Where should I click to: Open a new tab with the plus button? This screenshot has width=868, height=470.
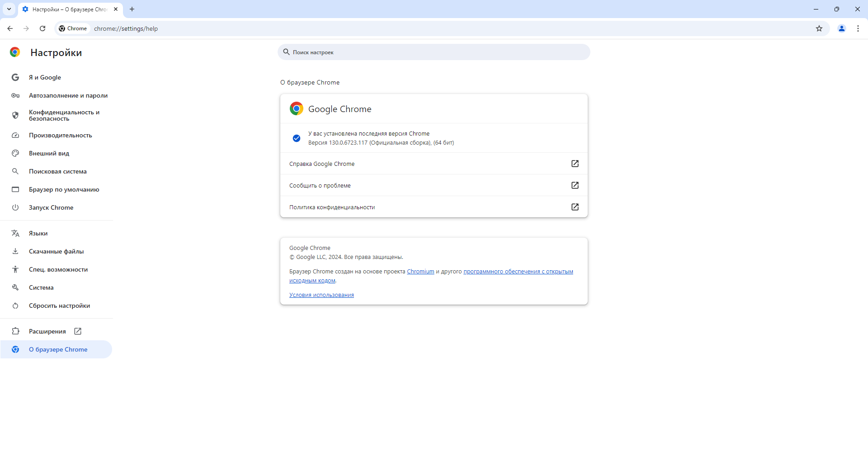tap(132, 9)
